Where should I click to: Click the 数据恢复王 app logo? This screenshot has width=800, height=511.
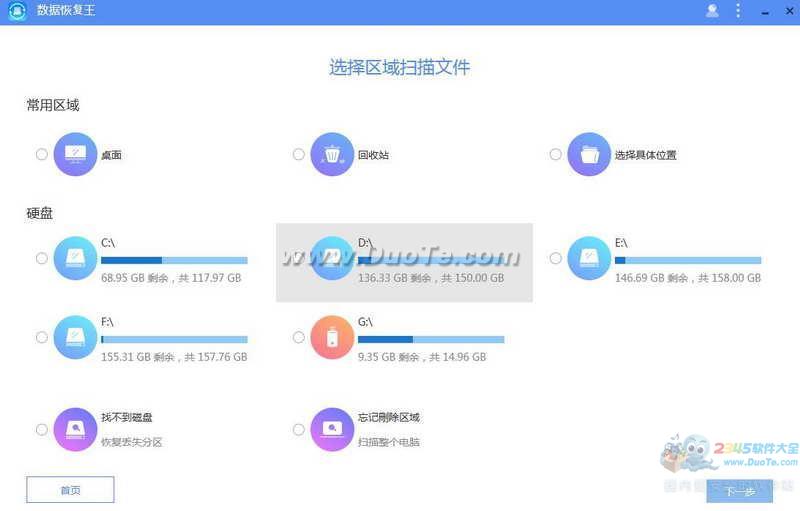tap(17, 11)
